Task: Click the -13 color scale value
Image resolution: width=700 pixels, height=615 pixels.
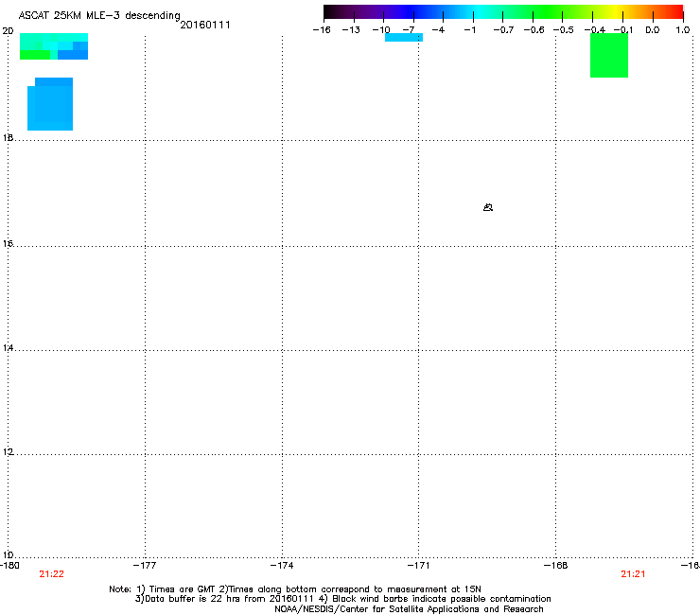Action: [351, 30]
